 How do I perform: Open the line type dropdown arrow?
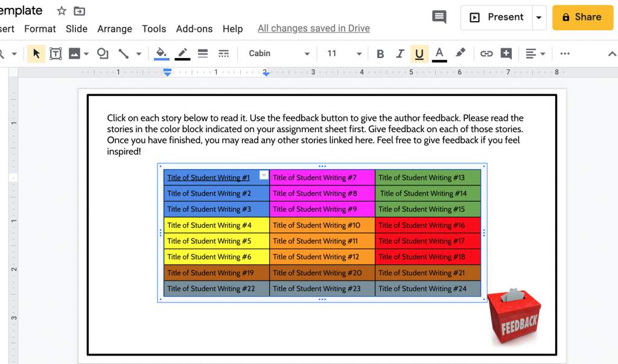click(x=139, y=54)
